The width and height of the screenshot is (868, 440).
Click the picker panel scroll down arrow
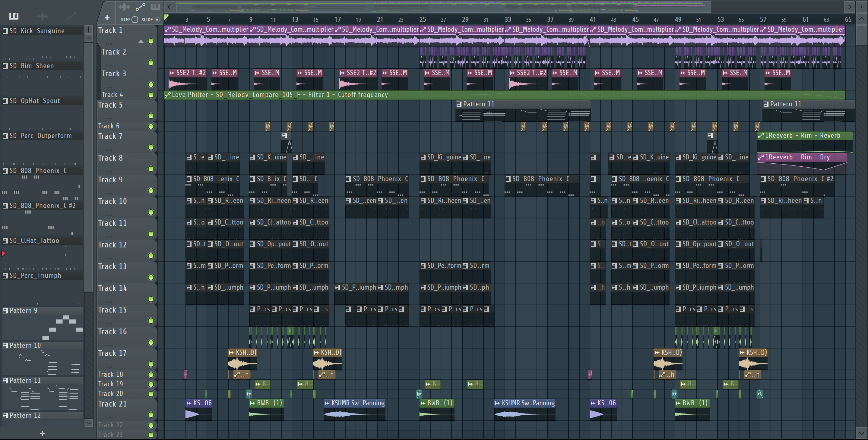point(89,423)
